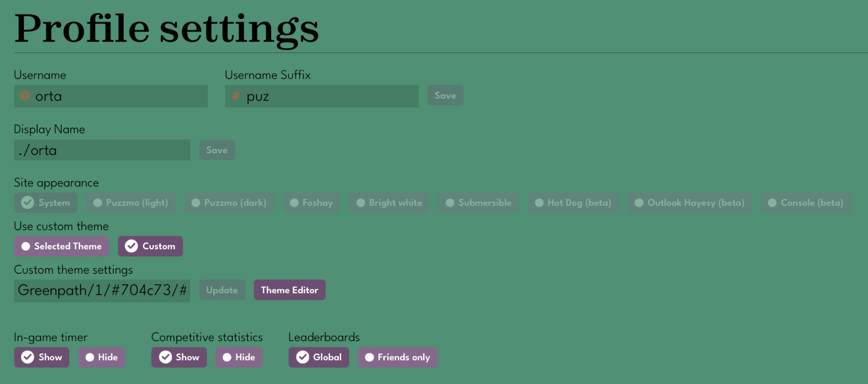Choose the Hot Dog (beta) theme

pyautogui.click(x=573, y=203)
